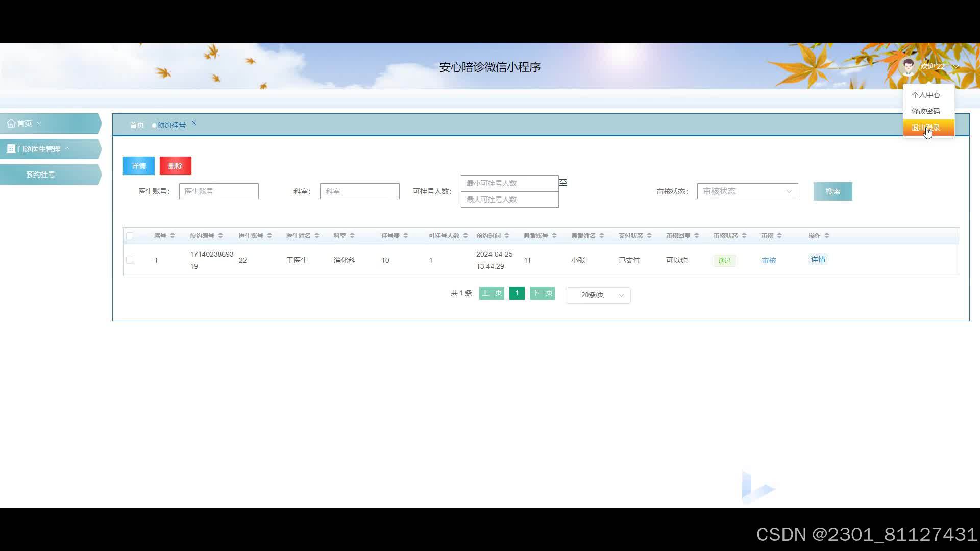Close the 预约挂号 tab

(x=194, y=123)
